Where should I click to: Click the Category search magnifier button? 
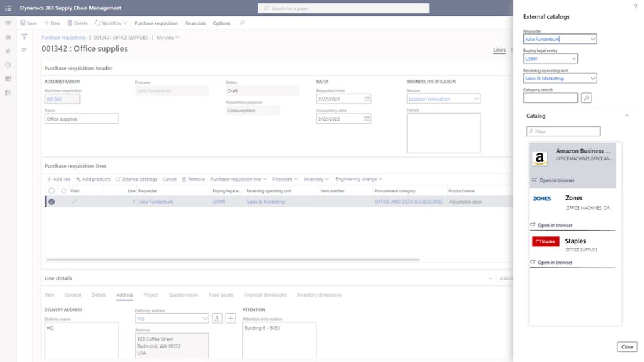586,98
